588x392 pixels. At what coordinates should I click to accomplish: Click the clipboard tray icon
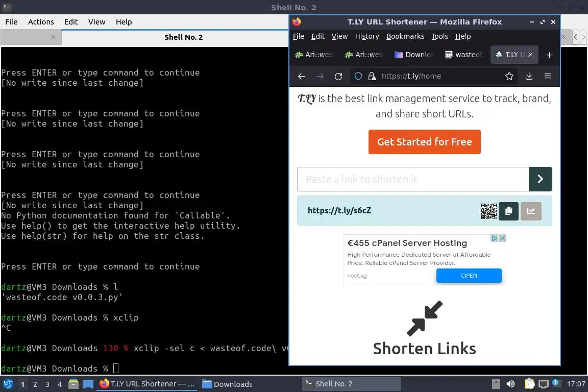pos(529,384)
